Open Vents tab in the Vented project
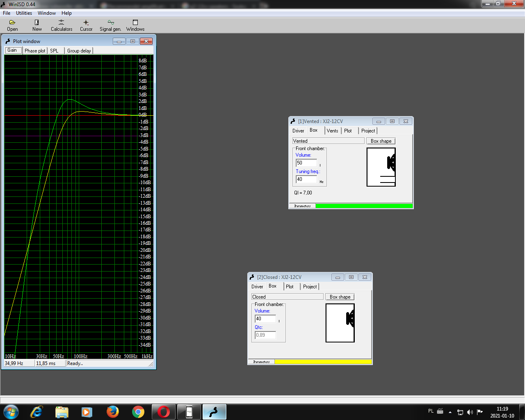Image resolution: width=525 pixels, height=420 pixels. point(332,131)
